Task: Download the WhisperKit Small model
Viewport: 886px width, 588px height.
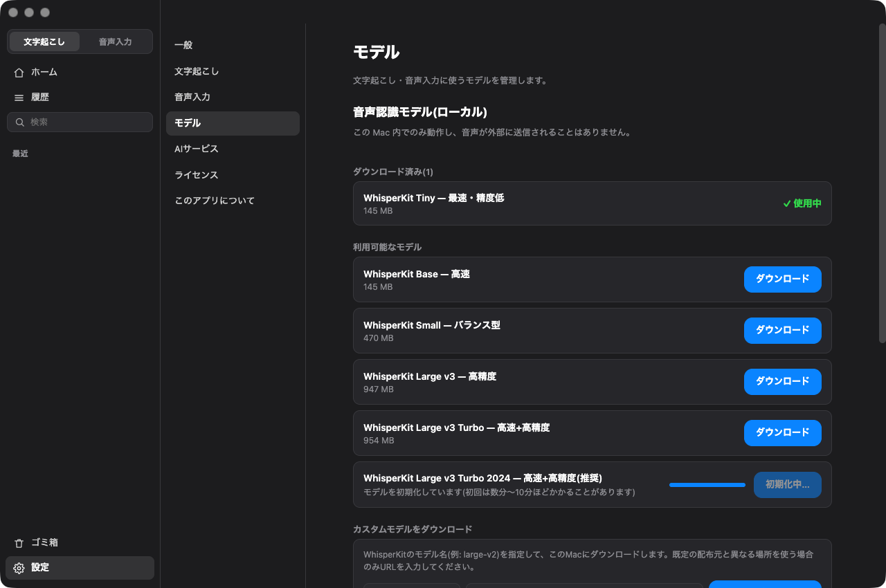Action: [782, 331]
